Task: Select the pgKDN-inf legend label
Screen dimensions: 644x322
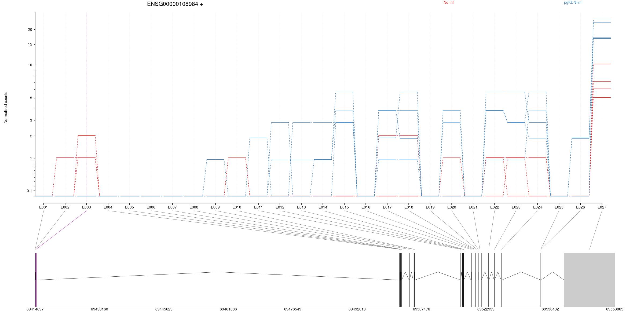Action: (573, 3)
